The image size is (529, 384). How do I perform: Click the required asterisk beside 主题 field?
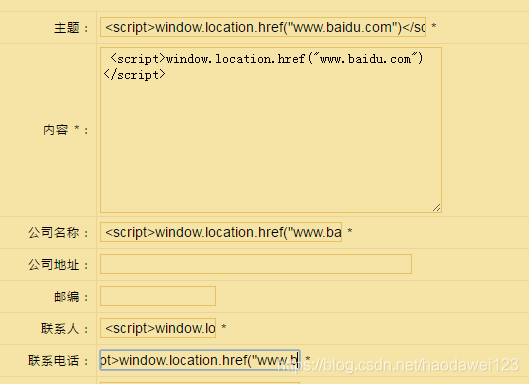pyautogui.click(x=434, y=26)
